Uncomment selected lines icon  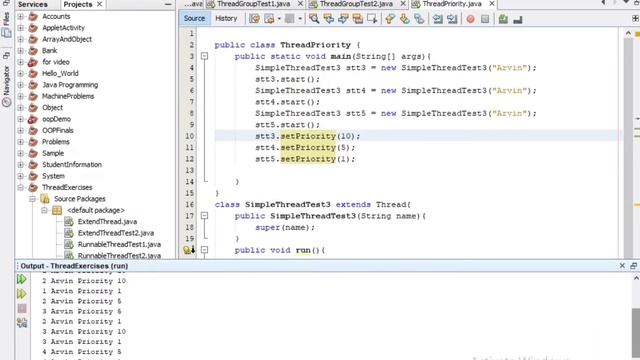518,19
